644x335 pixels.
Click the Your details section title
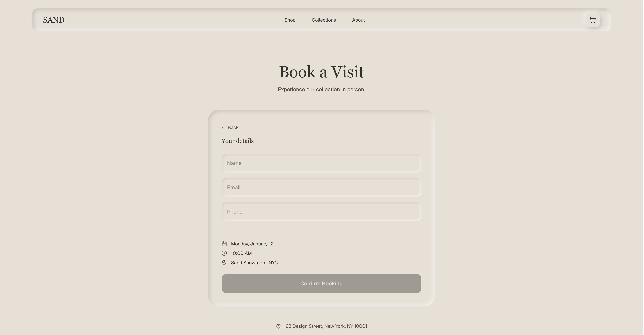(x=237, y=141)
